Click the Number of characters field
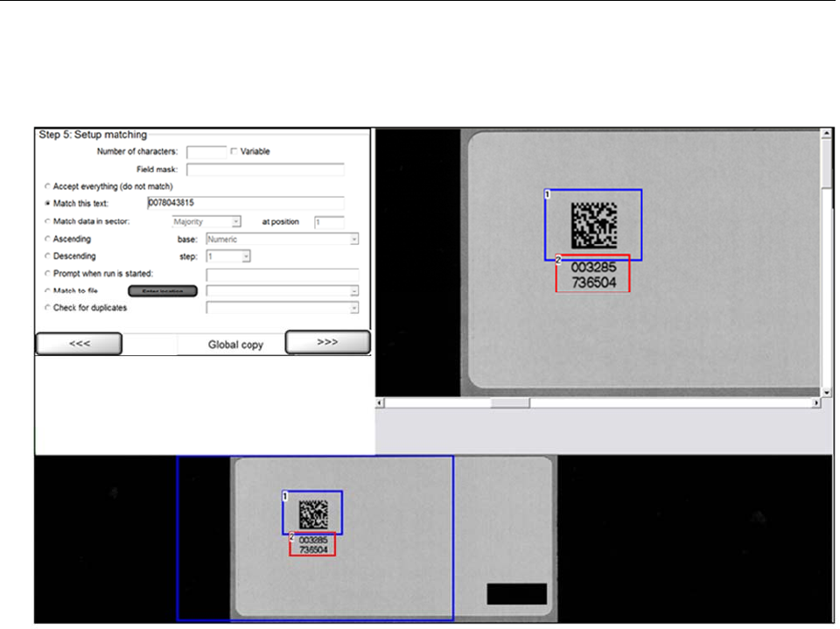This screenshot has width=840, height=629. (x=206, y=152)
